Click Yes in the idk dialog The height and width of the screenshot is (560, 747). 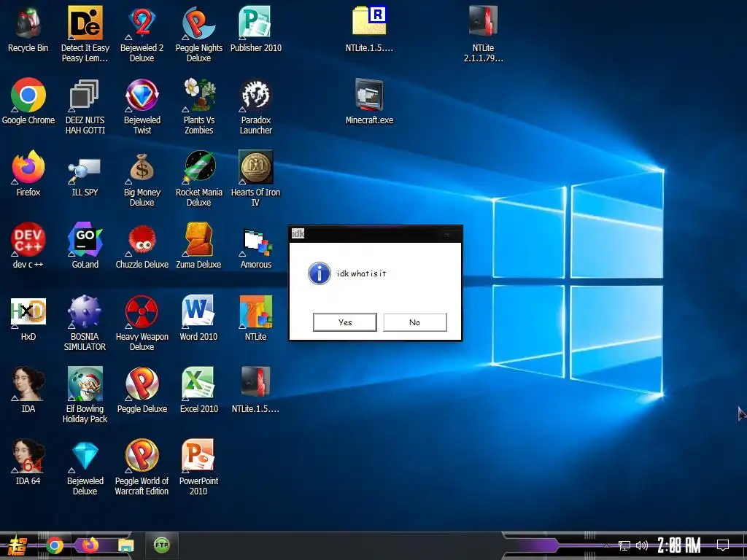[345, 322]
